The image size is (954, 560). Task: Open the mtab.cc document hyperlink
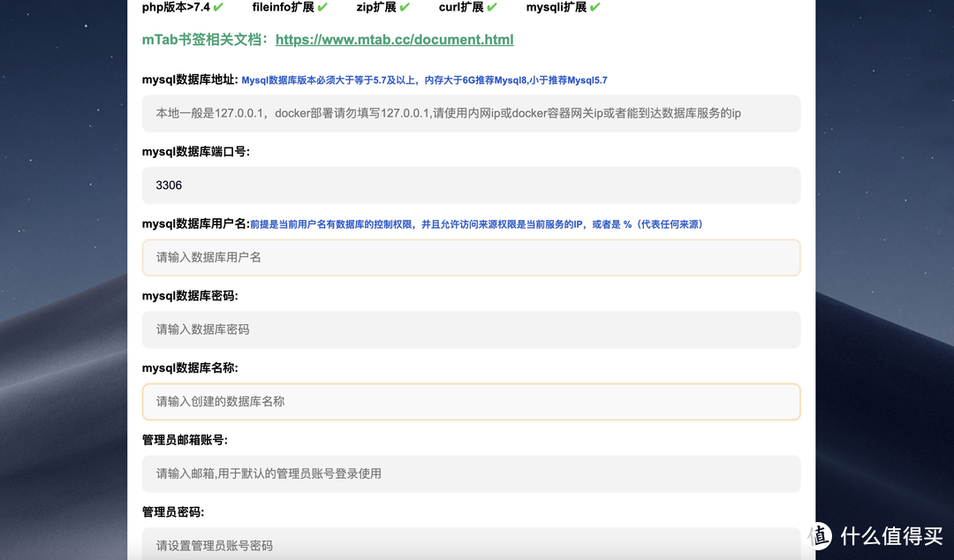point(394,40)
